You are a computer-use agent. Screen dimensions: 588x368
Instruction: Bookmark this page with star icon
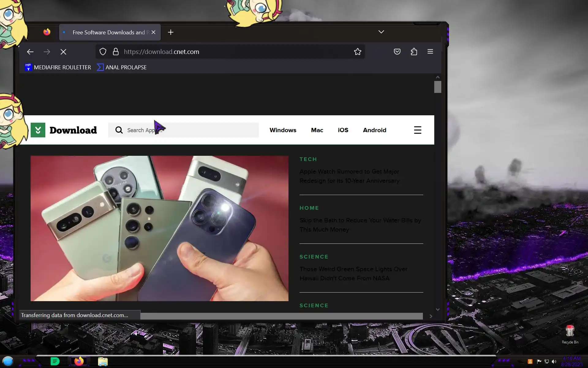pyautogui.click(x=357, y=52)
